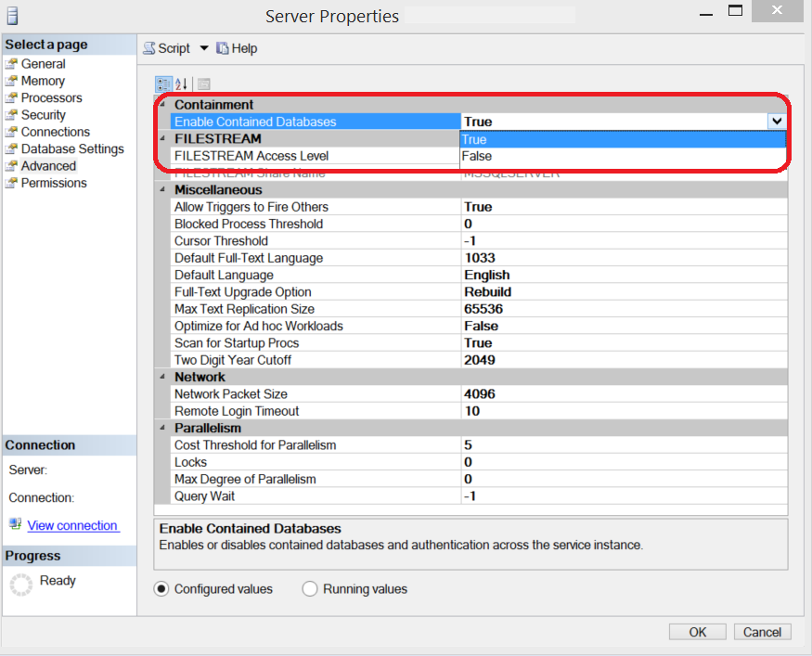Open the Enable Contained Databases dropdown arrow
This screenshot has height=656, width=812.
click(776, 122)
